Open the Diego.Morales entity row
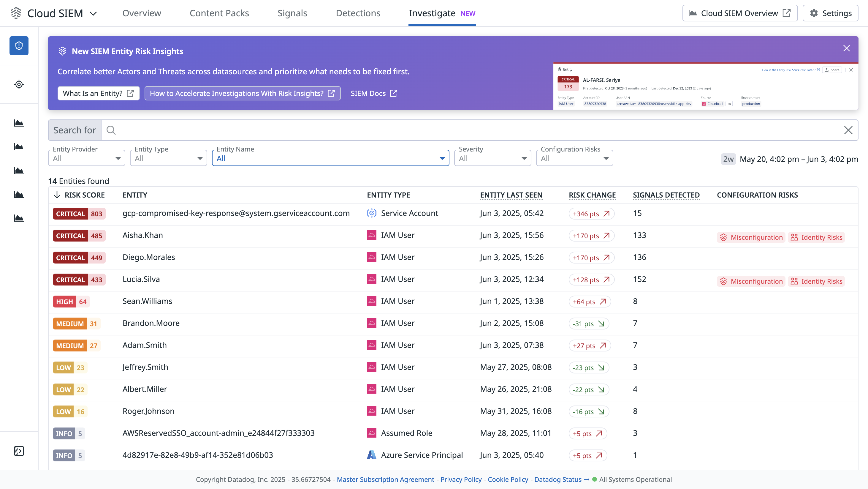The width and height of the screenshot is (868, 489). [453, 258]
